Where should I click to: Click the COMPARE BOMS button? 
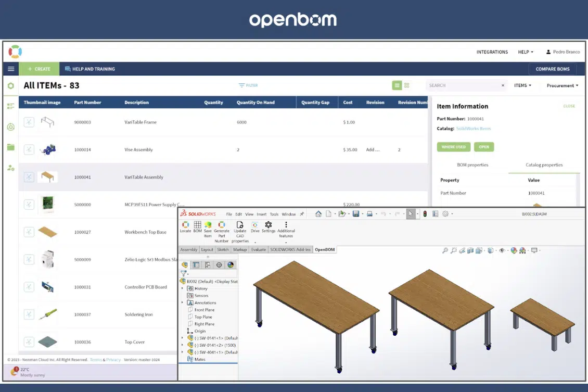(x=553, y=69)
